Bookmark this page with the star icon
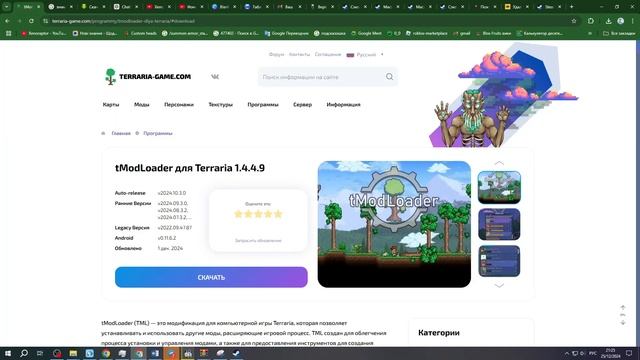The height and width of the screenshot is (360, 640). [x=574, y=21]
